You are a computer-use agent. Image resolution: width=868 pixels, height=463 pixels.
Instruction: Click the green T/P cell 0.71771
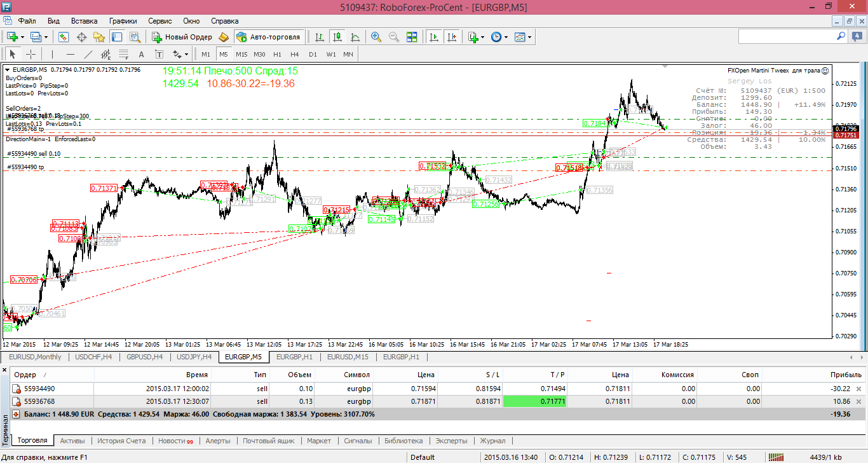[x=534, y=401]
